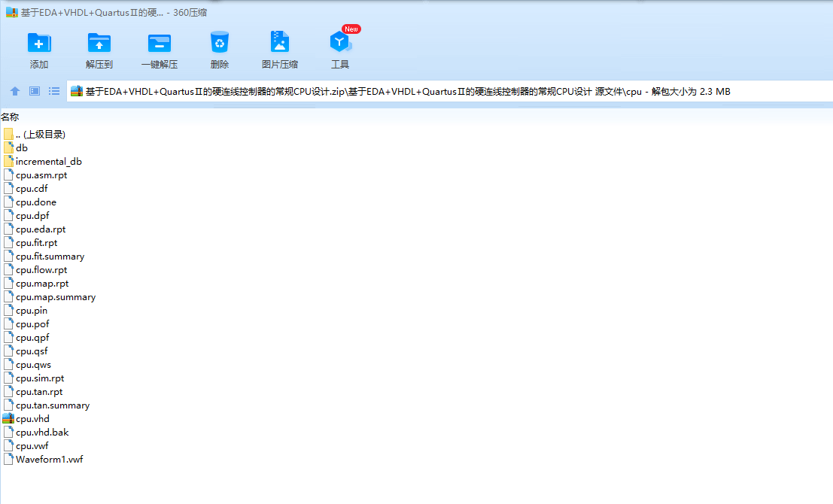Navigate up using the blue arrow icon
This screenshot has height=504, width=833.
[14, 90]
